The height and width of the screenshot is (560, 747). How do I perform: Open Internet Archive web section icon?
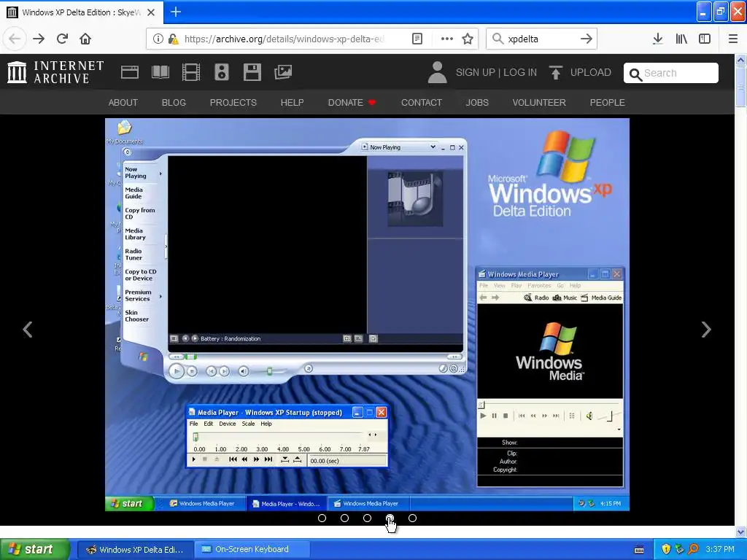click(130, 72)
